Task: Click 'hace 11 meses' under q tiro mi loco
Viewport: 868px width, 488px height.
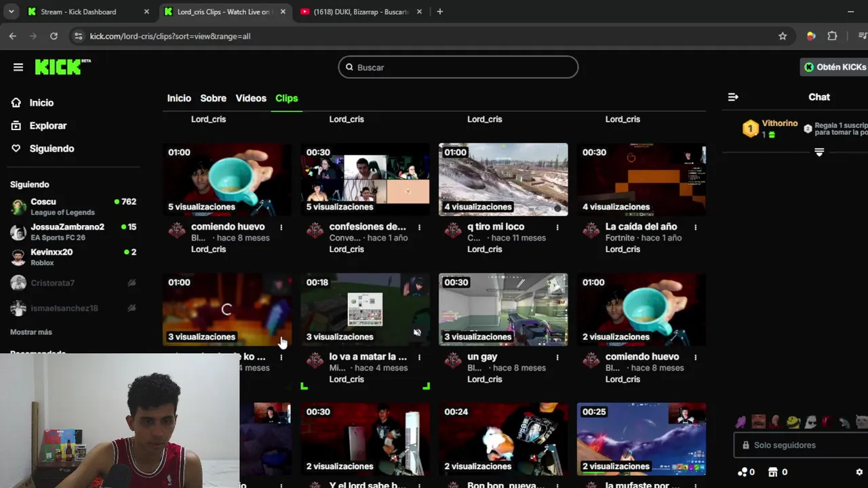Action: 518,238
